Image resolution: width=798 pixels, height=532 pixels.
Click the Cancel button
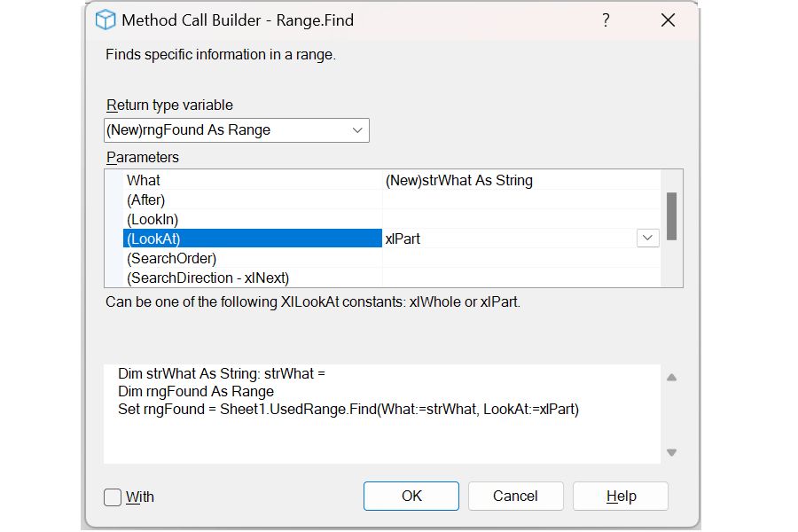pyautogui.click(x=515, y=496)
